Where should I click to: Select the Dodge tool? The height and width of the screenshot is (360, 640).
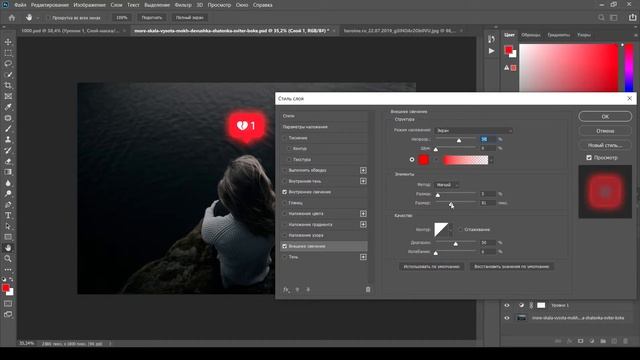[8, 193]
